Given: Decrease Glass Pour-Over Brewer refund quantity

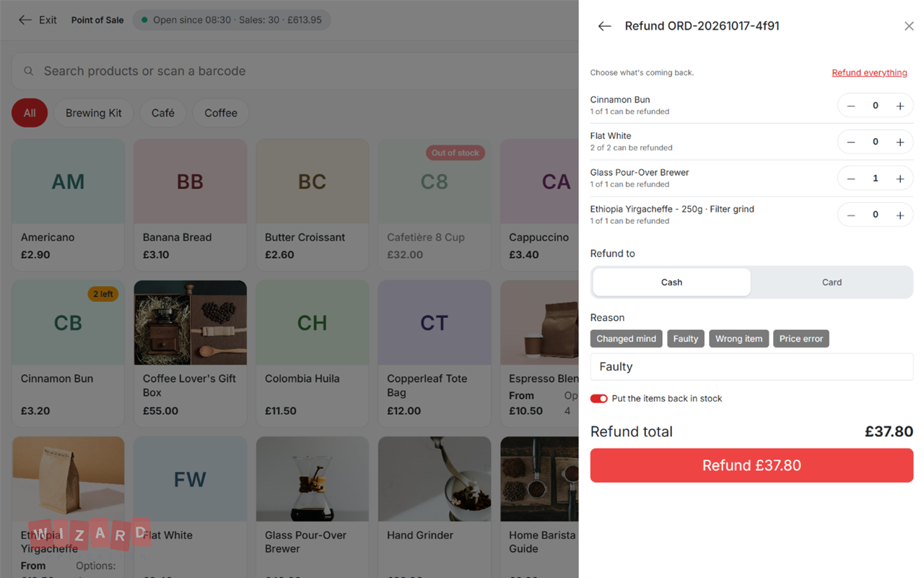Looking at the screenshot, I should 851,178.
